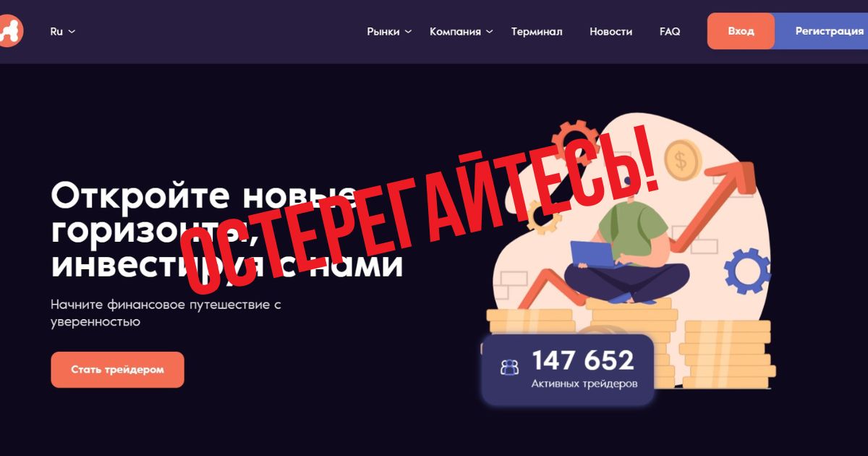Expand the Компания menu
Image resolution: width=868 pixels, height=456 pixels.
pyautogui.click(x=461, y=31)
